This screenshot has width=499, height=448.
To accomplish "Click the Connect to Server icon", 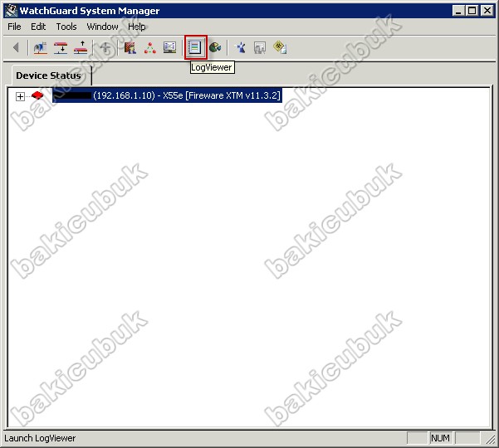I will [x=40, y=47].
